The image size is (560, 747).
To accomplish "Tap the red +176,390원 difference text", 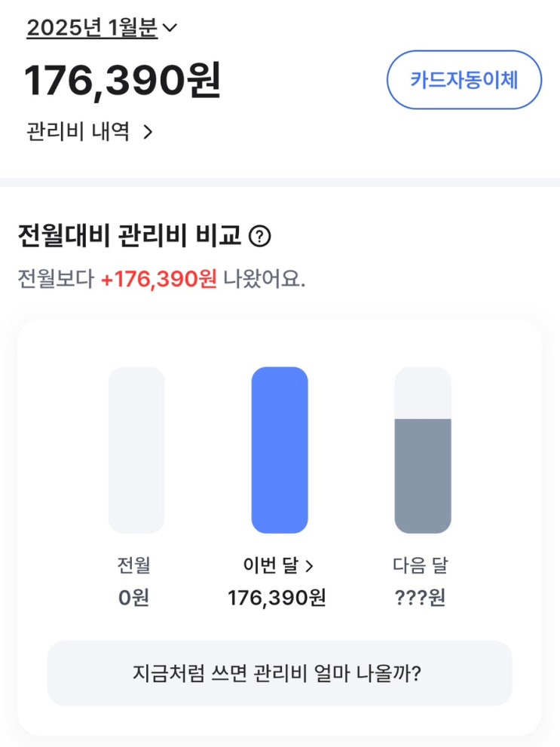I will pos(158,279).
